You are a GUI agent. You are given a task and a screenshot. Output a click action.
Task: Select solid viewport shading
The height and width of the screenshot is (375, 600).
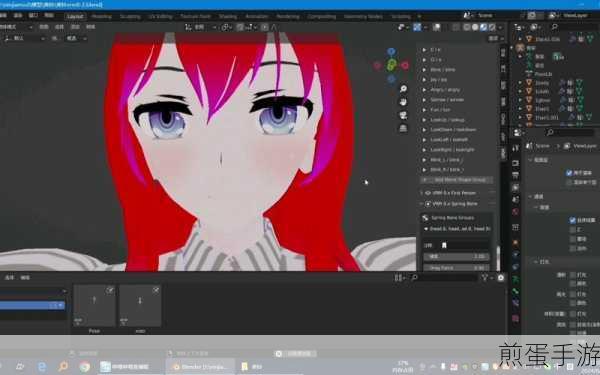coord(475,27)
